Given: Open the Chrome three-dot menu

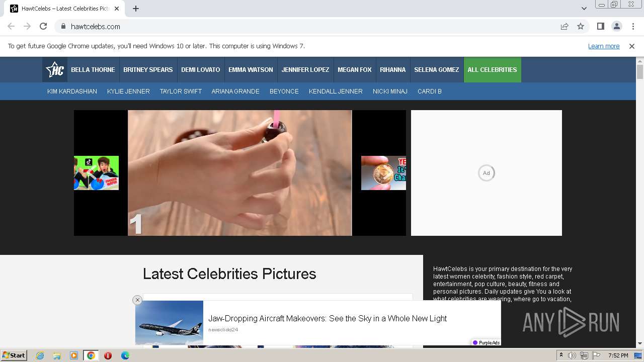Looking at the screenshot, I should pyautogui.click(x=632, y=27).
